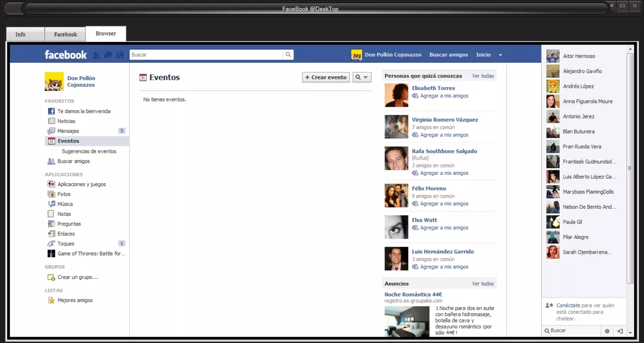The width and height of the screenshot is (644, 343).
Task: Click the Mejores amigos star icon
Action: pyautogui.click(x=51, y=301)
